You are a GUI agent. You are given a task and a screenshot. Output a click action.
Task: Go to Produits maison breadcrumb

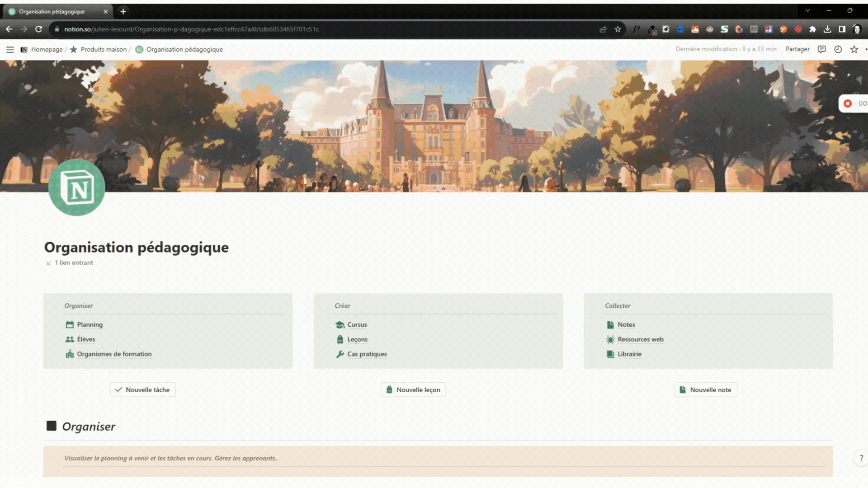(x=104, y=50)
